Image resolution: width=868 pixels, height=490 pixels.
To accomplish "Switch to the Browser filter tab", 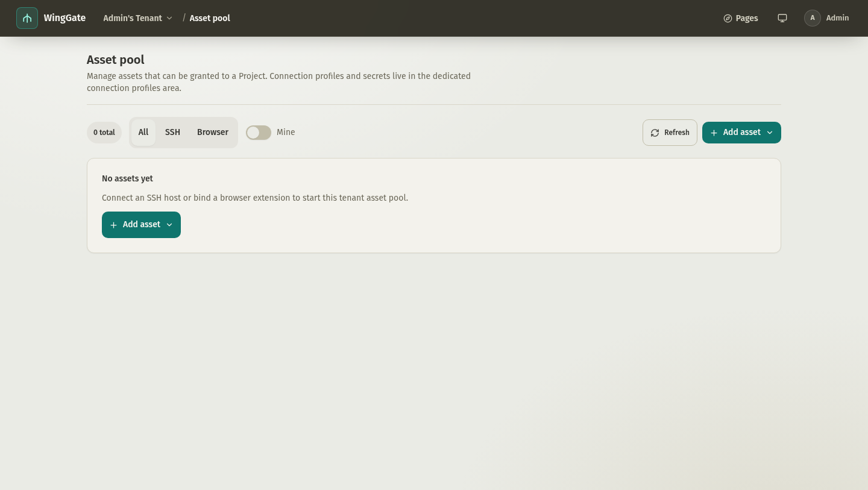I will point(213,132).
